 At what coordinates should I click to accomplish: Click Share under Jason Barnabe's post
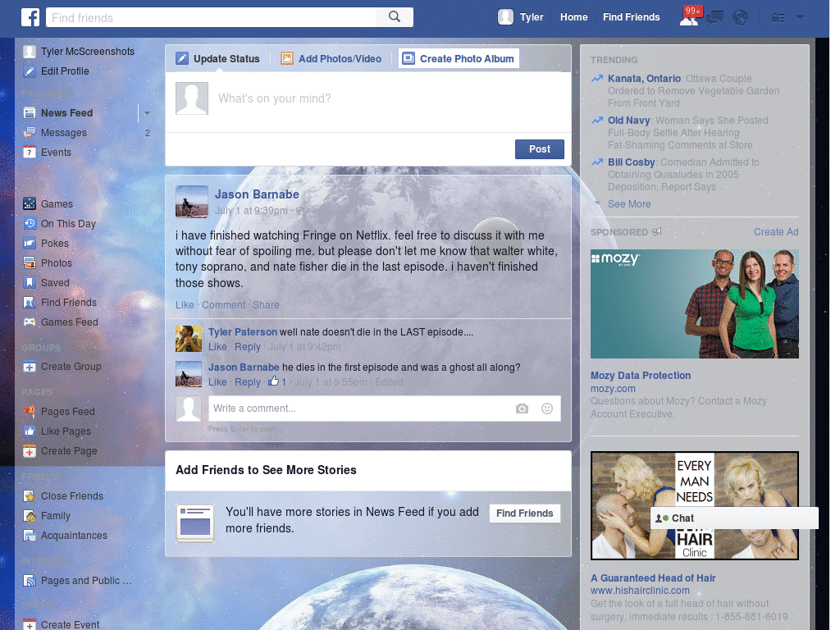(266, 305)
